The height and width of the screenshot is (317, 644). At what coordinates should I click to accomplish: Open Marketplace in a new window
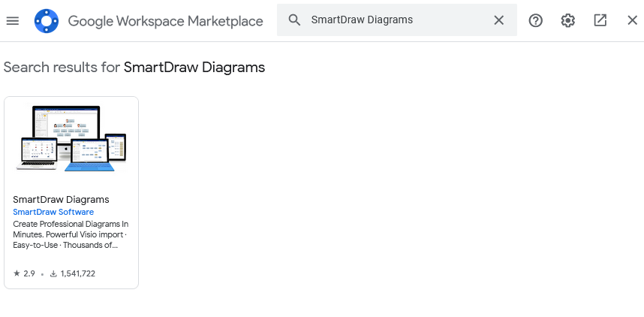point(600,20)
